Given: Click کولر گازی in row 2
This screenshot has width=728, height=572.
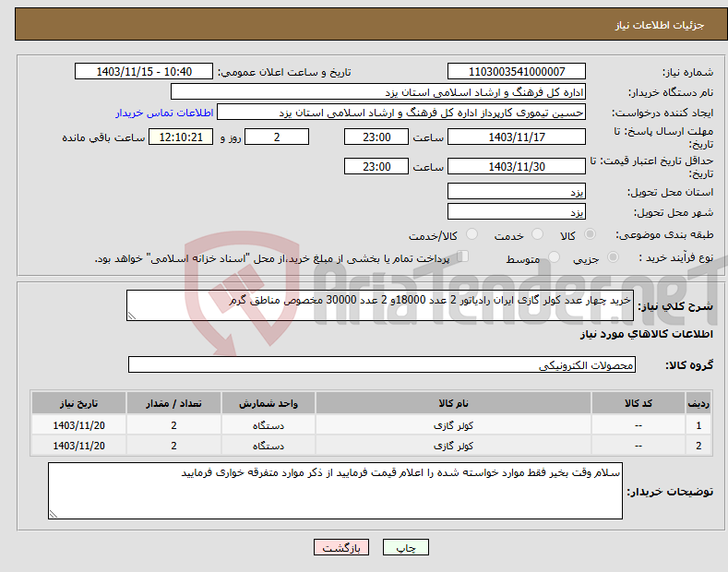Looking at the screenshot, I should tap(453, 446).
